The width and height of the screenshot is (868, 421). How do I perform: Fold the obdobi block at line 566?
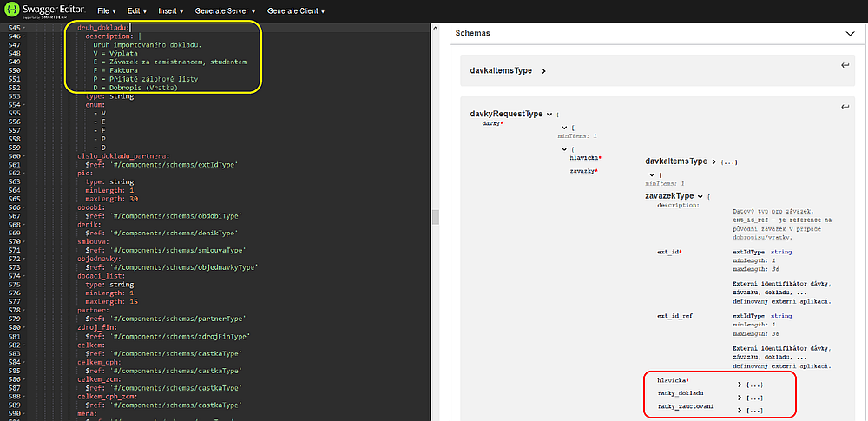(24, 207)
